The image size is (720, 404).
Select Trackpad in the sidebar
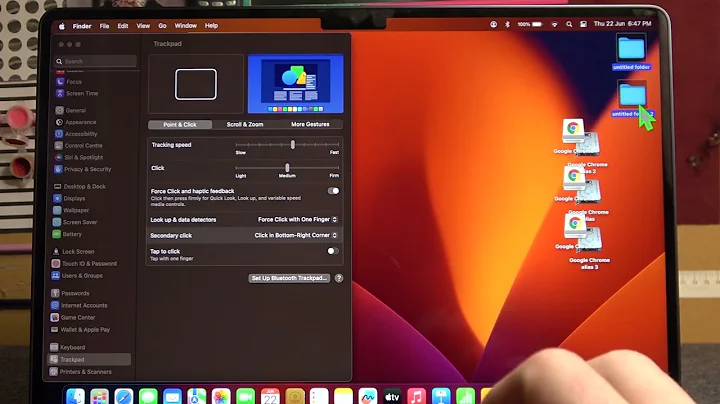(x=89, y=359)
